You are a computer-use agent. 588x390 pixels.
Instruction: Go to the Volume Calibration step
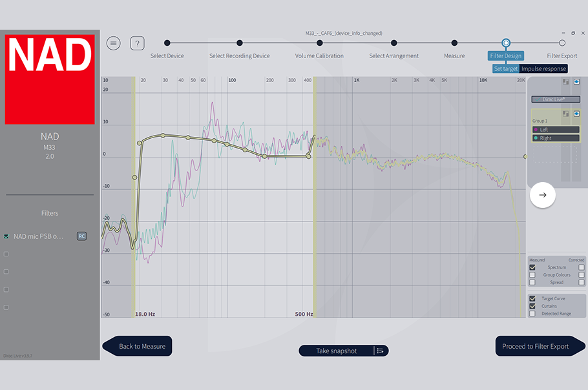tap(319, 43)
